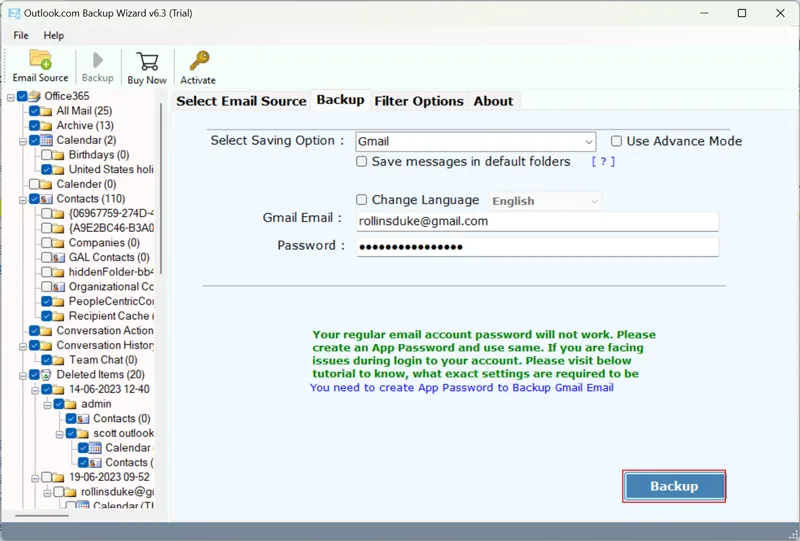
Task: Open the create App Password tutorial link
Action: (462, 388)
